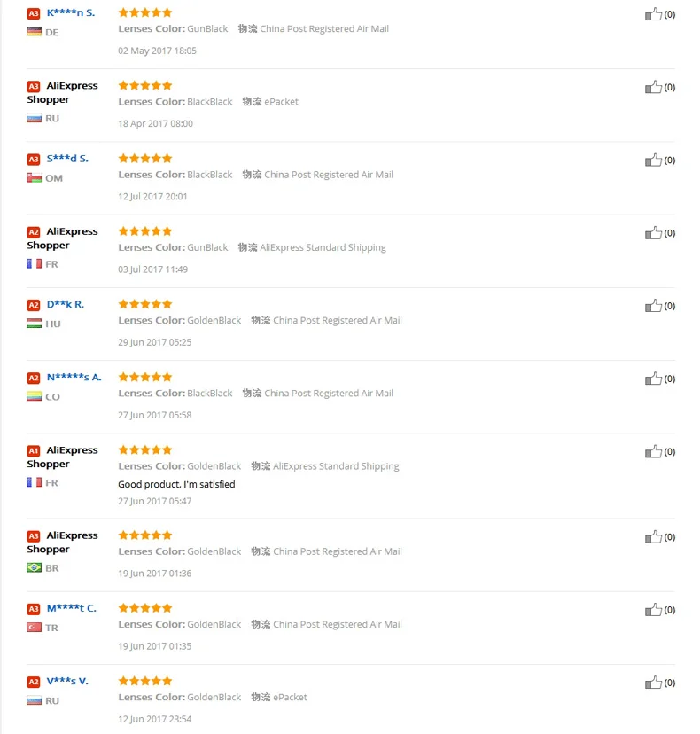Click the A3 badge beside K****n S.
Image resolution: width=700 pixels, height=734 pixels.
[x=34, y=13]
